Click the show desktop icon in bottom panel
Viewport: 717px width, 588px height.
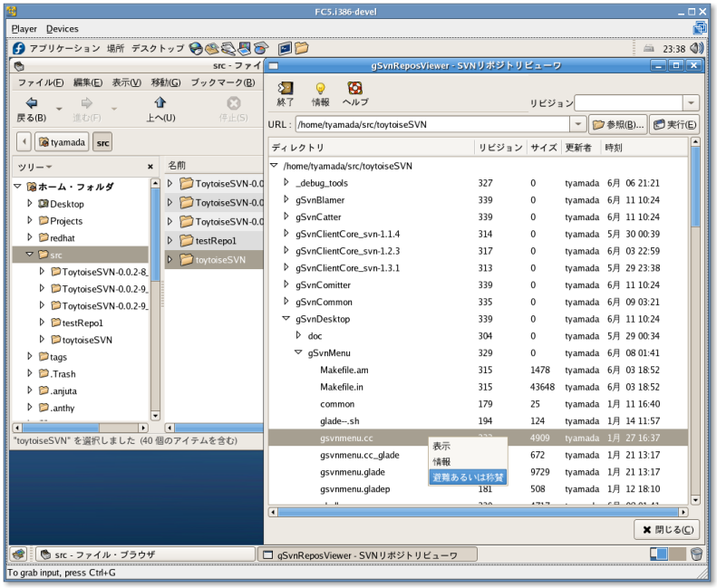pos(19,554)
